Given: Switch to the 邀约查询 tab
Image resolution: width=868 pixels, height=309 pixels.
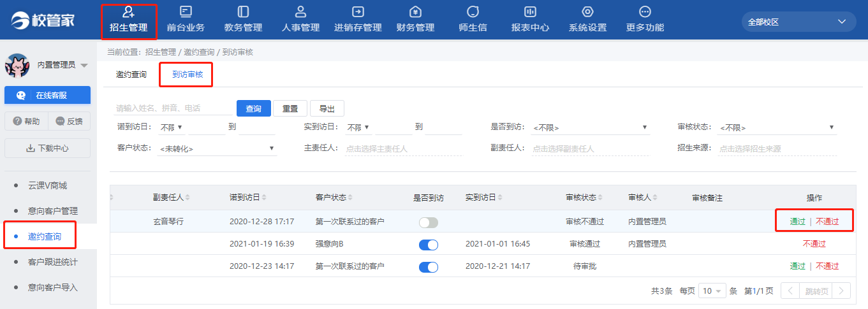Looking at the screenshot, I should click(x=131, y=75).
